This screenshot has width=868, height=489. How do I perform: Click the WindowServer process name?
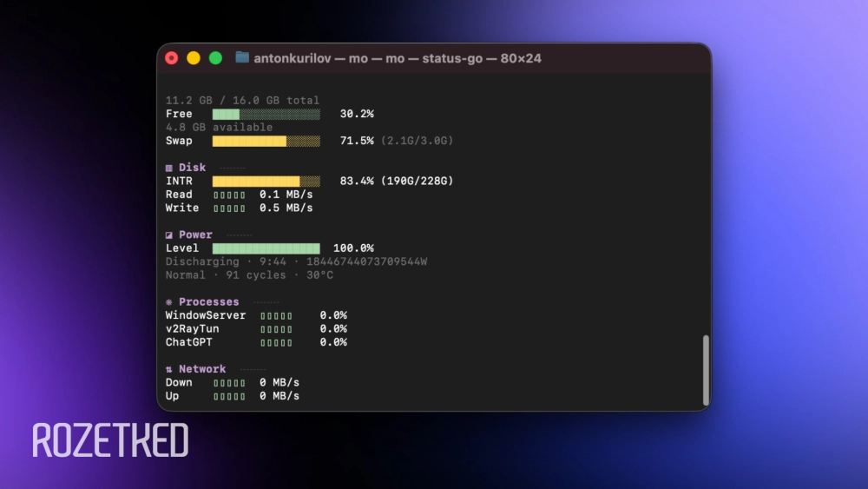[206, 315]
